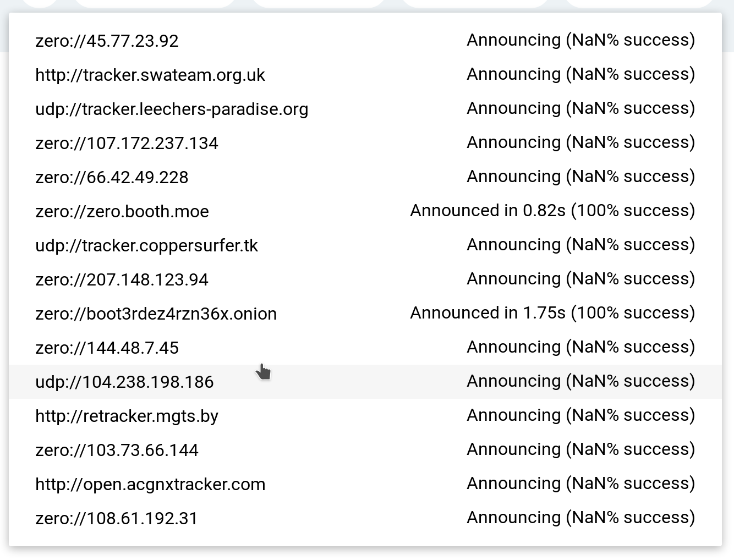
Task: Select the zero://45.77.23.92 tracker row
Action: (x=107, y=41)
